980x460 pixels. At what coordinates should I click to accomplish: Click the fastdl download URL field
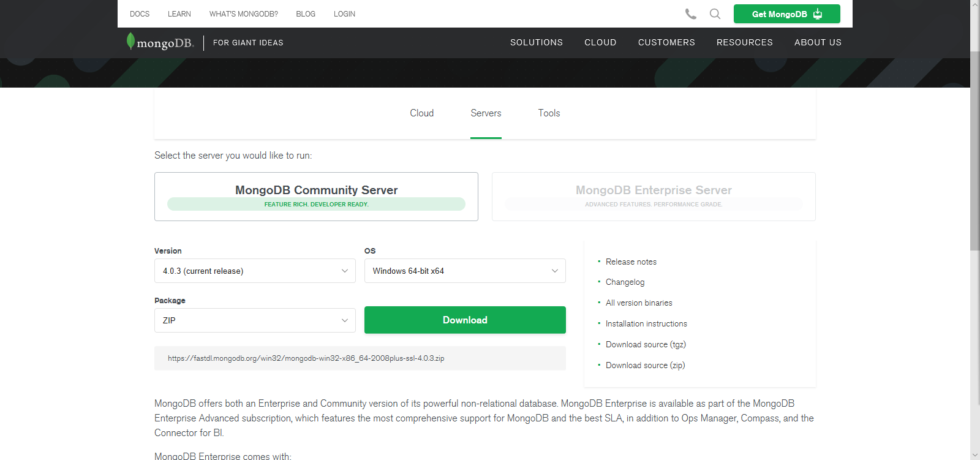point(360,358)
